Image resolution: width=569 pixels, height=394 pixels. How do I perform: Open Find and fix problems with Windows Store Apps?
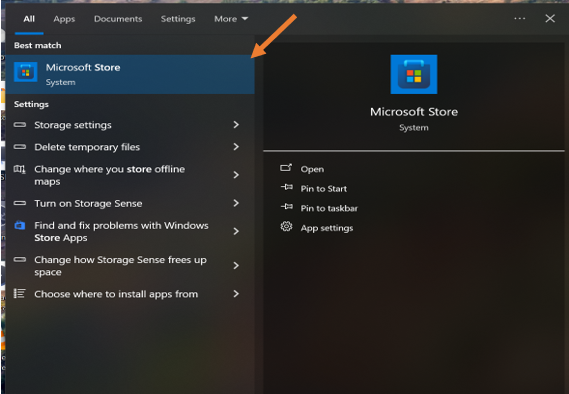click(130, 231)
